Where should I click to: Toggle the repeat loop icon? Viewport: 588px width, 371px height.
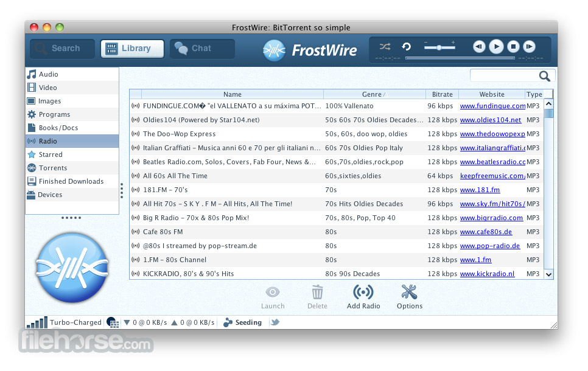tap(407, 47)
